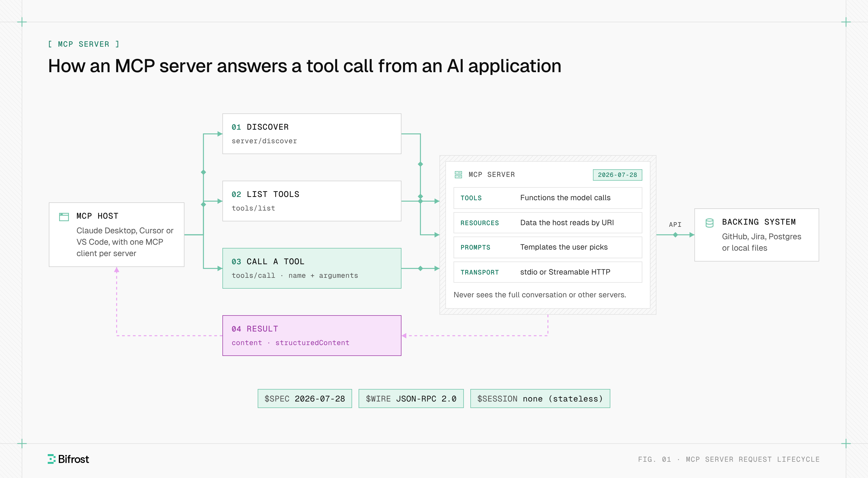This screenshot has height=478, width=868.
Task: Select the 02 LIST TOOLS step box
Action: 312,201
